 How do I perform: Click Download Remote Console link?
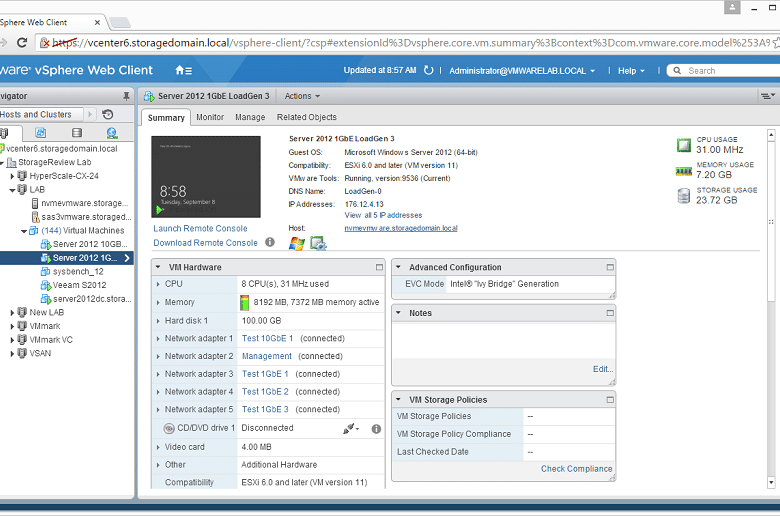point(205,243)
